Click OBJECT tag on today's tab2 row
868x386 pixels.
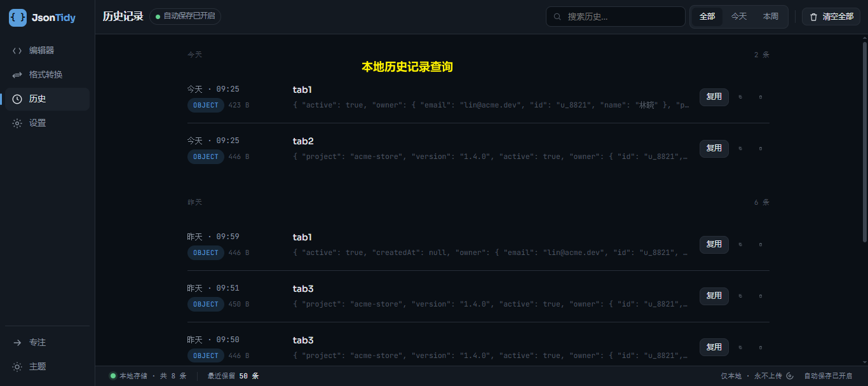pos(205,156)
